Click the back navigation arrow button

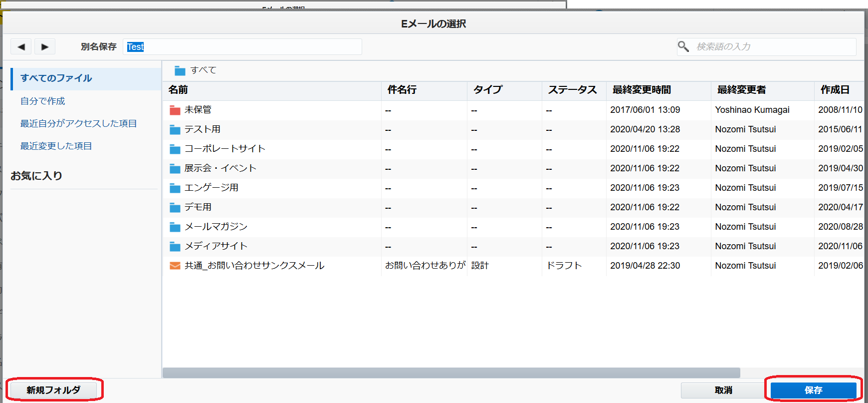[x=21, y=47]
